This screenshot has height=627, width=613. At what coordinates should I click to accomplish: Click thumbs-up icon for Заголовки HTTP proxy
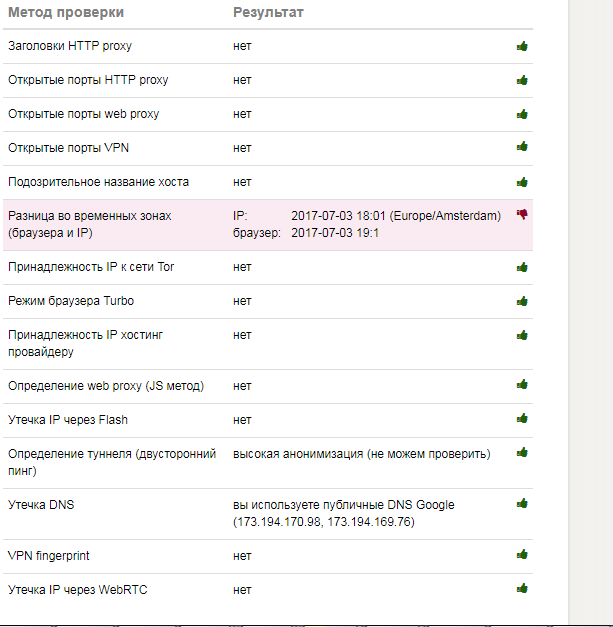[522, 46]
